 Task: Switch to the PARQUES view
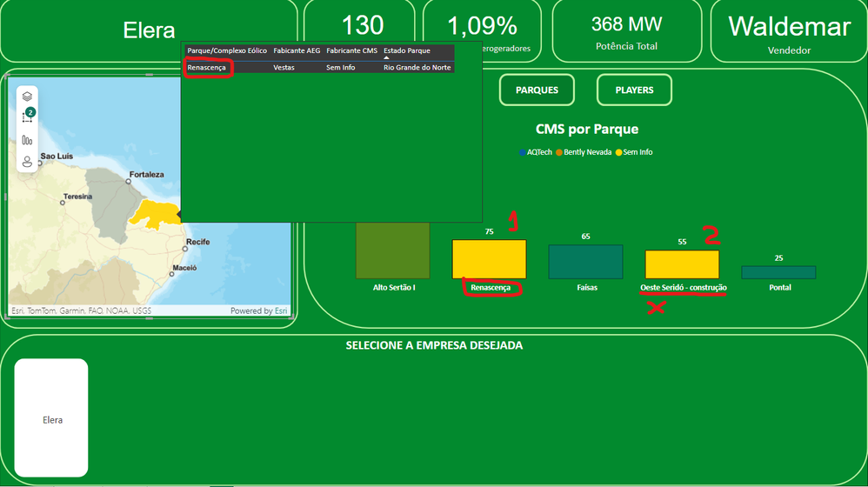coord(537,90)
